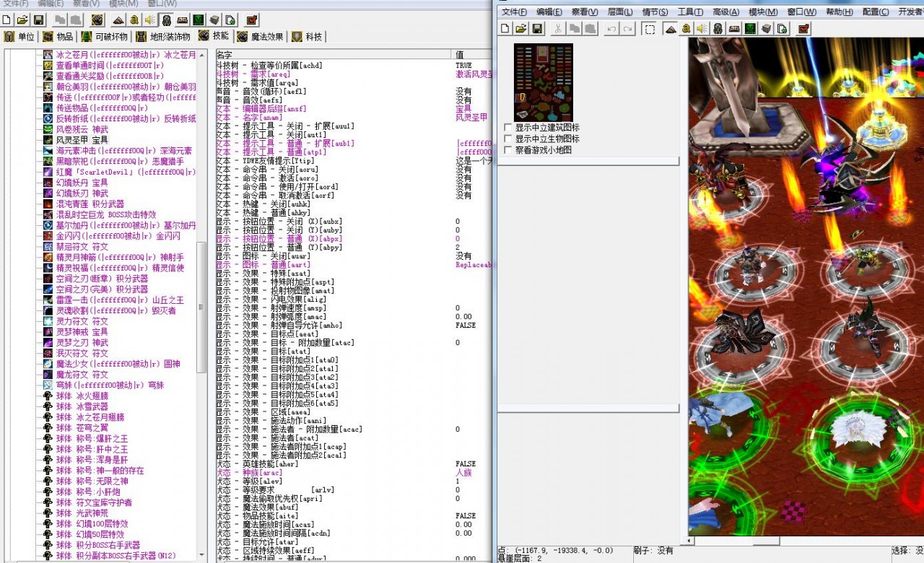Click Import Manager icon in World Editor toolbar

782,28
